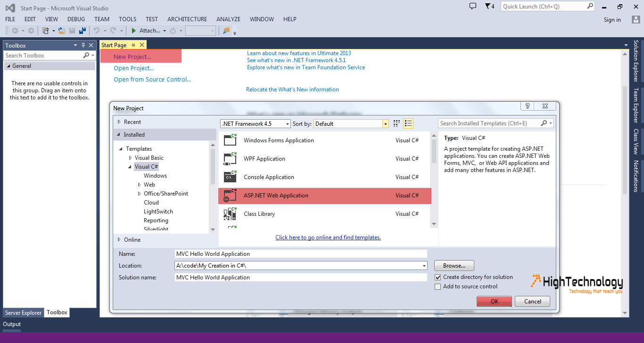
Task: Click the Save single-disk toolbar icon
Action: click(x=72, y=31)
